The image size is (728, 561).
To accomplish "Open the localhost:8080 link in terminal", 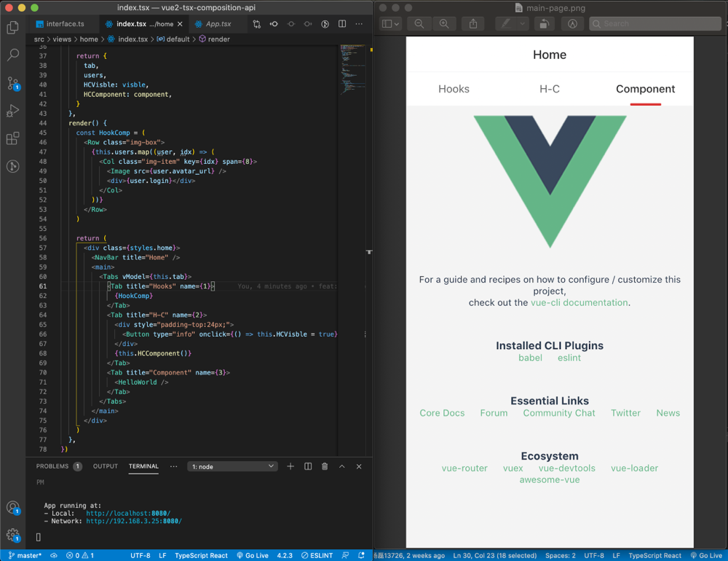I will pos(128,513).
